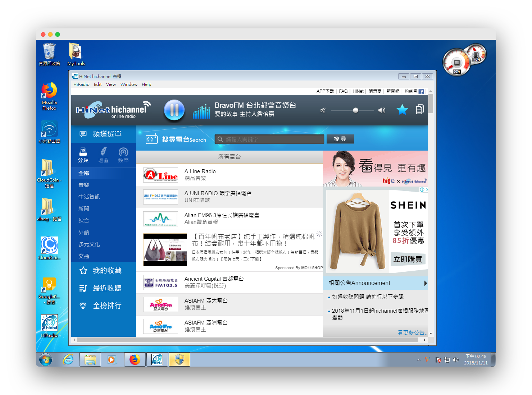The width and height of the screenshot is (532, 395).
Task: Open MyTools desktop folder
Action: coord(76,54)
